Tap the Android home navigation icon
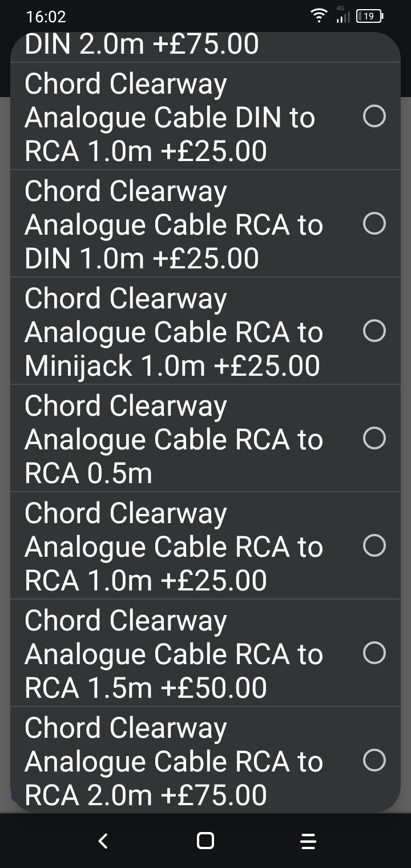This screenshot has height=868, width=411. click(x=205, y=841)
